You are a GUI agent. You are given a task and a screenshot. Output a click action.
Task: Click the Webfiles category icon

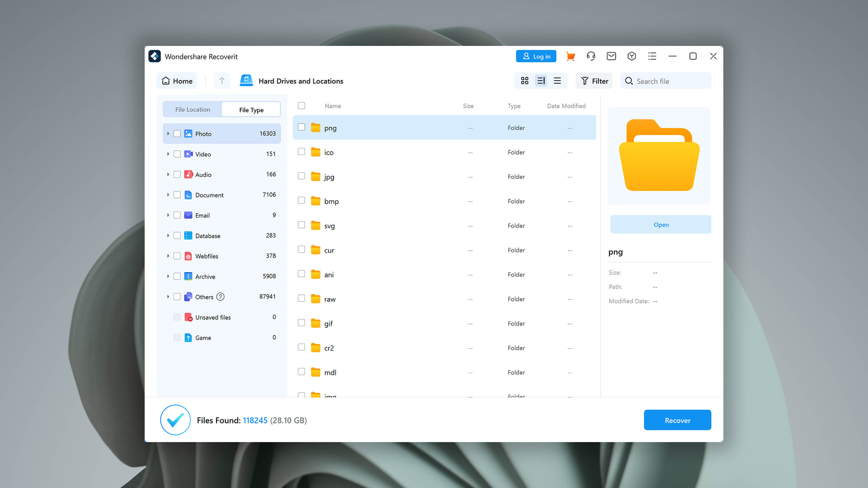pyautogui.click(x=188, y=256)
